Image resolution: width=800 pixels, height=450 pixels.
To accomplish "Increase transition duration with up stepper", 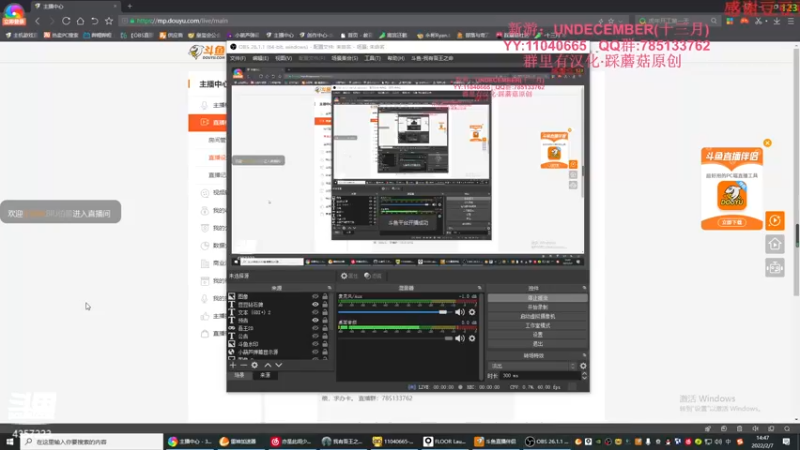I will [584, 373].
